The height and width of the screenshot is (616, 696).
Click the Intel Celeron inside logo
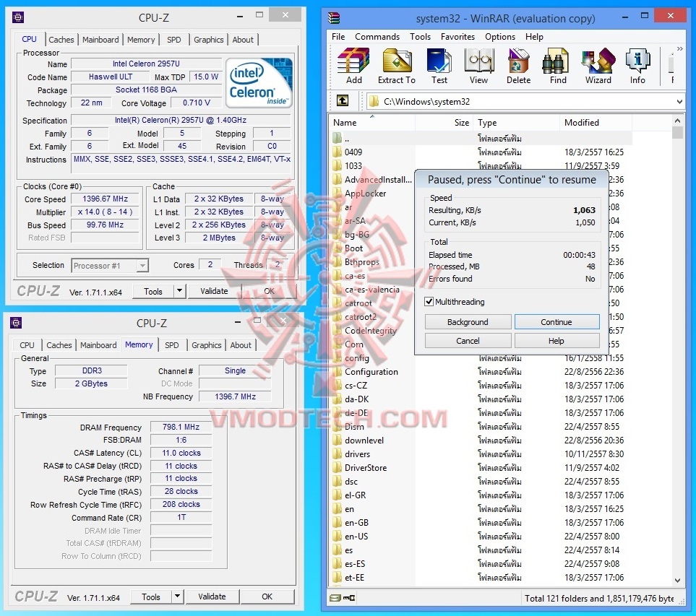coord(259,83)
